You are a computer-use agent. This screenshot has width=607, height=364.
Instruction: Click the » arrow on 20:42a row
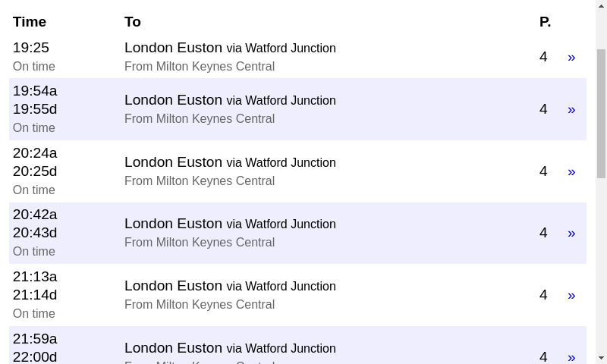coord(571,233)
